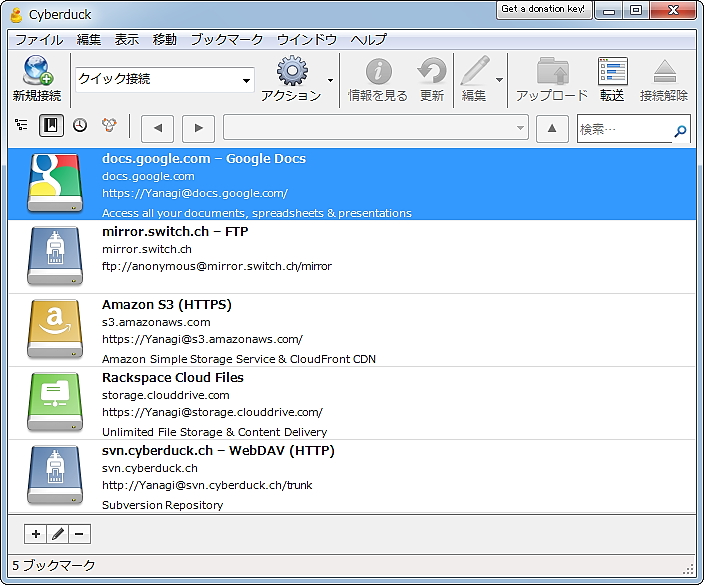704x585 pixels.
Task: Select the Rackspace Cloud Files bookmark title
Action: [x=173, y=378]
